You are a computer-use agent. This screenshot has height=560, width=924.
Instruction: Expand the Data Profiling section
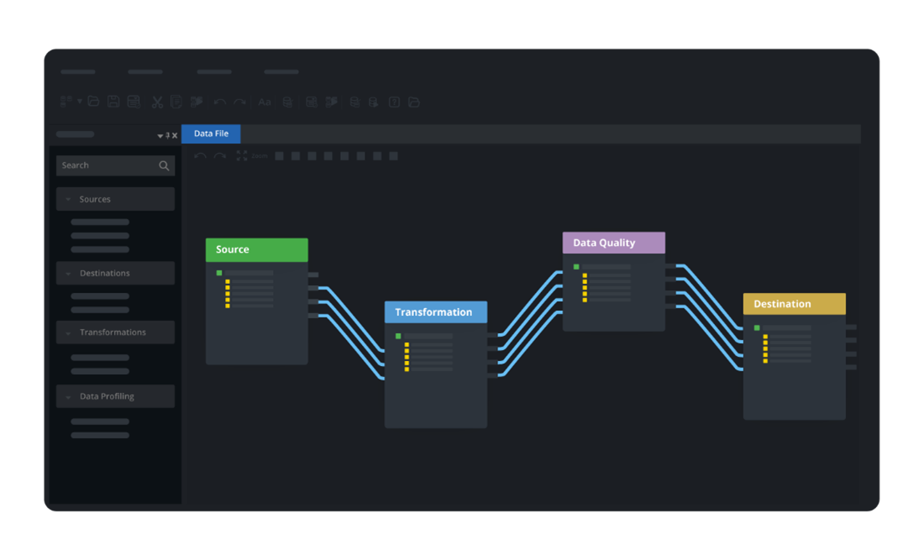tap(69, 396)
